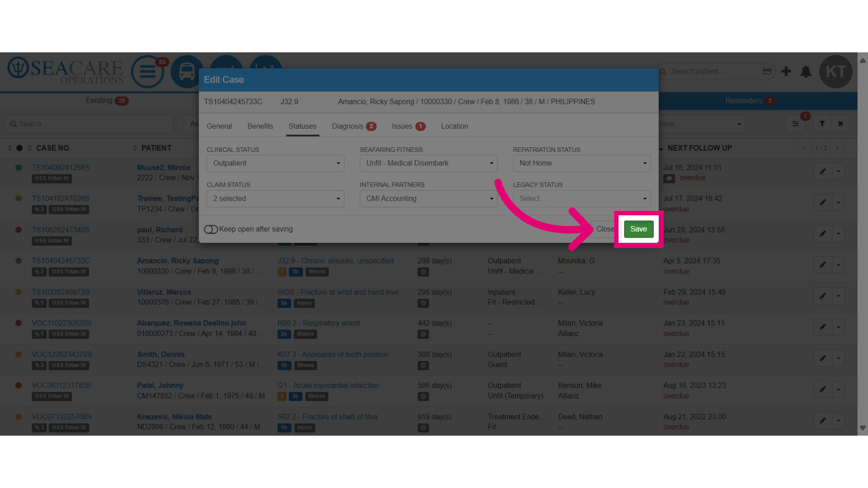Select the Statuses tab
Viewport: 868px width, 488px height.
(302, 126)
